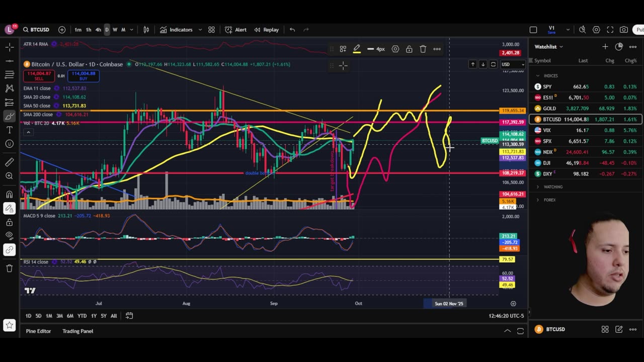Open the go to date calendar icon
The image size is (644, 362).
tap(129, 316)
